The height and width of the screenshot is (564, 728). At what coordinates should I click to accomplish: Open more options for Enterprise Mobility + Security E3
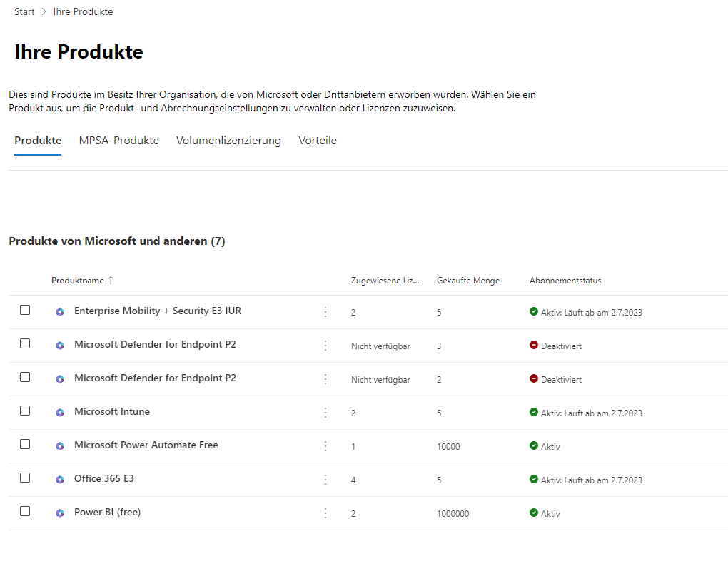(x=325, y=312)
